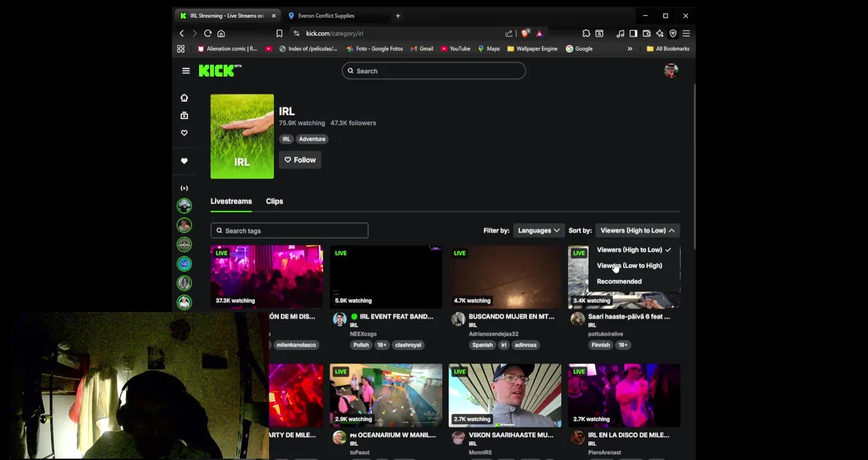868x460 pixels.
Task: Open the Maps bookmark
Action: [489, 49]
